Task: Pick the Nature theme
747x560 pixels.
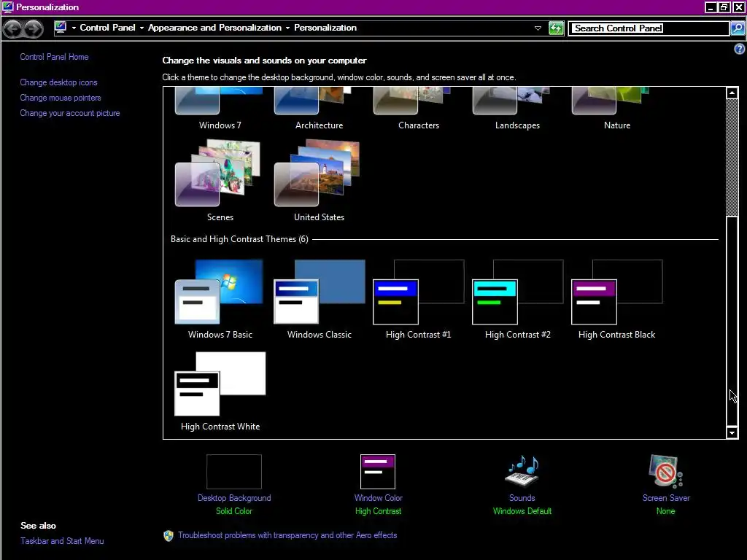Action: click(x=611, y=101)
